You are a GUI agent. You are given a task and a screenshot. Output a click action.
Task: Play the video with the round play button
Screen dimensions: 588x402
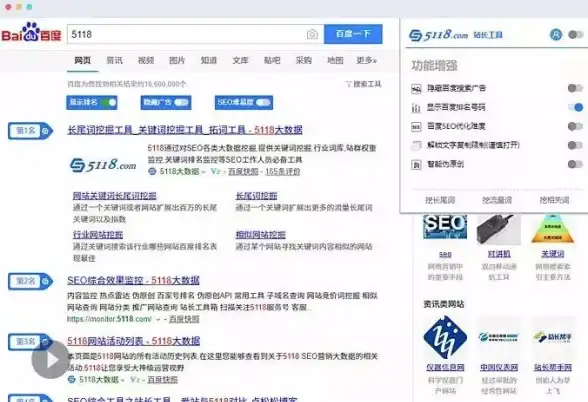tap(51, 360)
